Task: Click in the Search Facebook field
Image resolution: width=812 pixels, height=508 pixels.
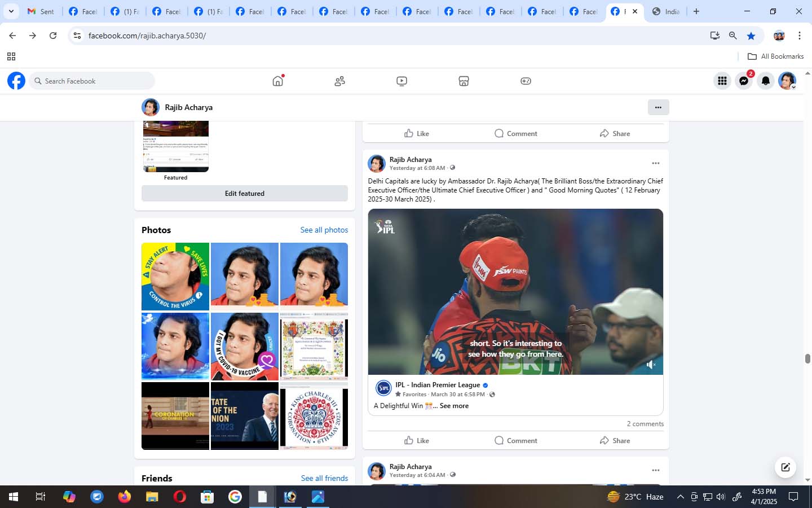Action: pos(92,81)
